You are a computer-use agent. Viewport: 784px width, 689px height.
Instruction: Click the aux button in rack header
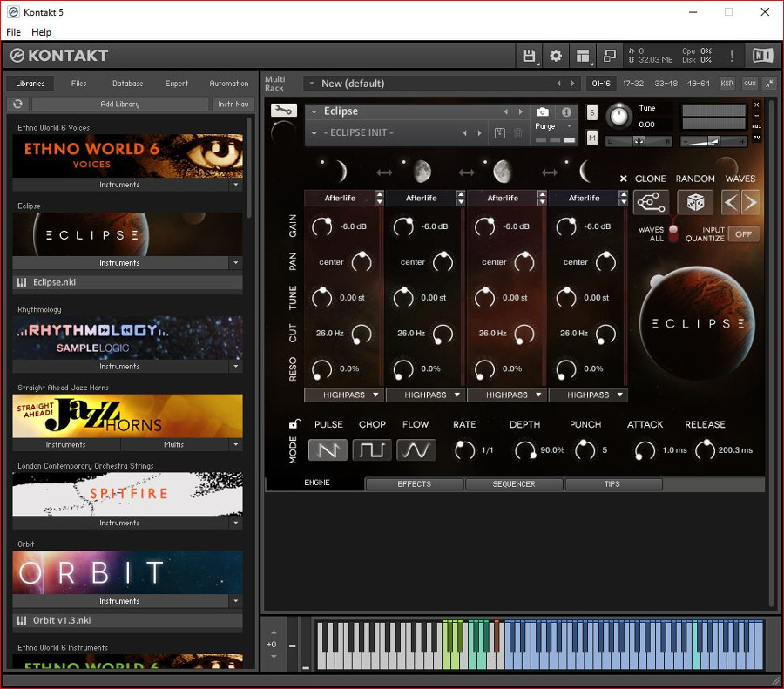pyautogui.click(x=749, y=84)
